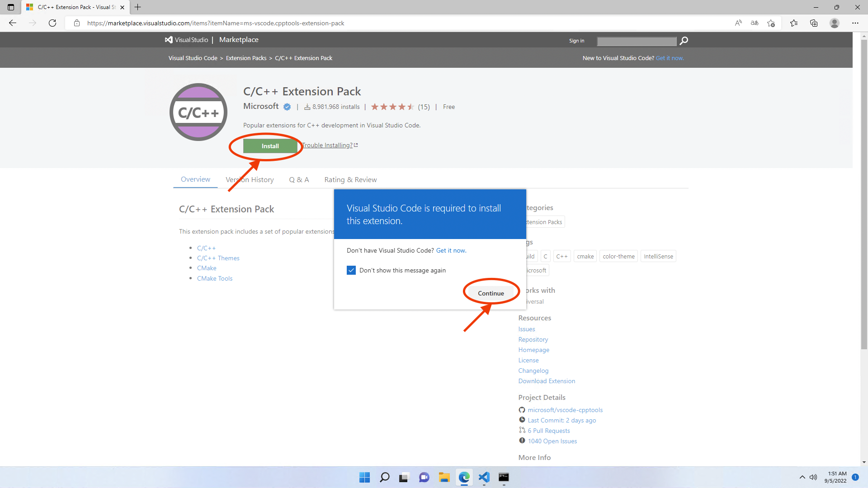The height and width of the screenshot is (488, 868).
Task: Click the search icon on Marketplace header
Action: click(x=684, y=41)
